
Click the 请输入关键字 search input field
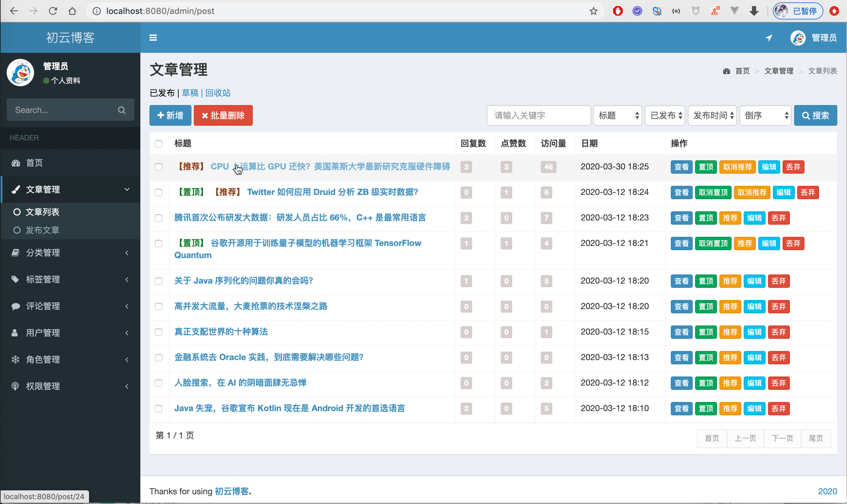tap(538, 115)
